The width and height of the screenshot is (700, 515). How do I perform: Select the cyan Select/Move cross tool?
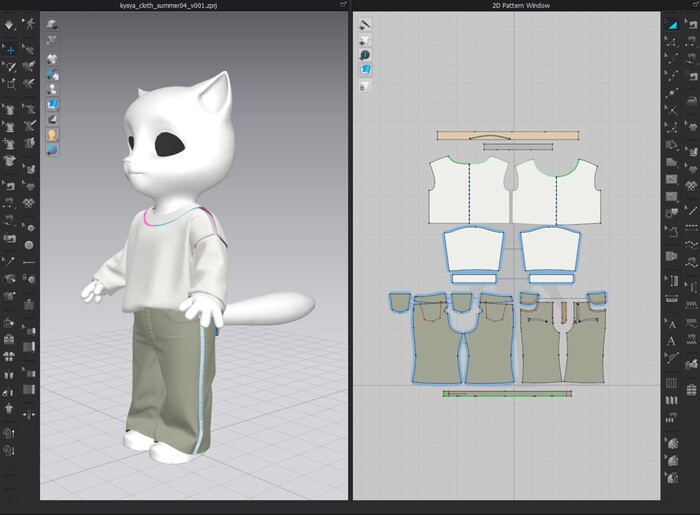[10, 49]
